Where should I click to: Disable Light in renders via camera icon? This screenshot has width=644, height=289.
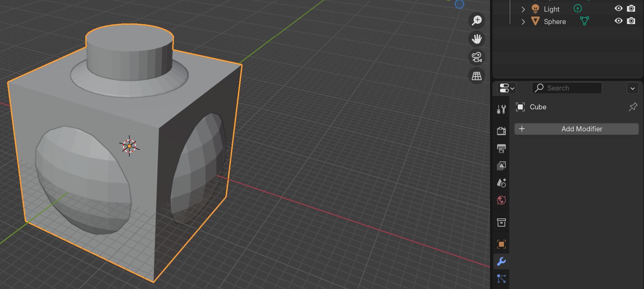pyautogui.click(x=631, y=9)
